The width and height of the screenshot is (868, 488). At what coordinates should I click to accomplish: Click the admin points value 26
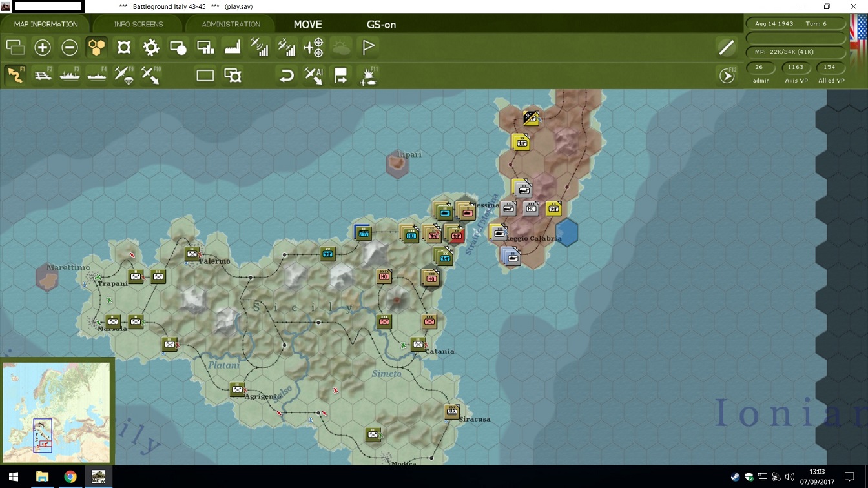click(759, 67)
